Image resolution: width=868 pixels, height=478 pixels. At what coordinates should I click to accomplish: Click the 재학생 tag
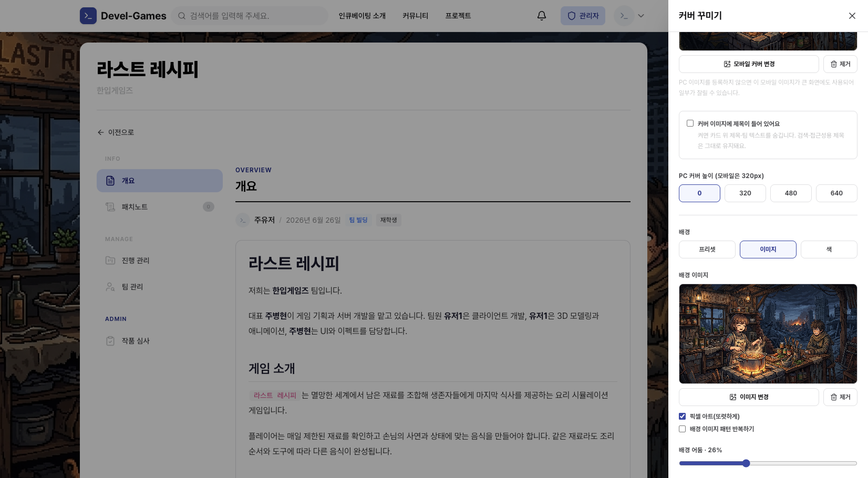pos(389,220)
